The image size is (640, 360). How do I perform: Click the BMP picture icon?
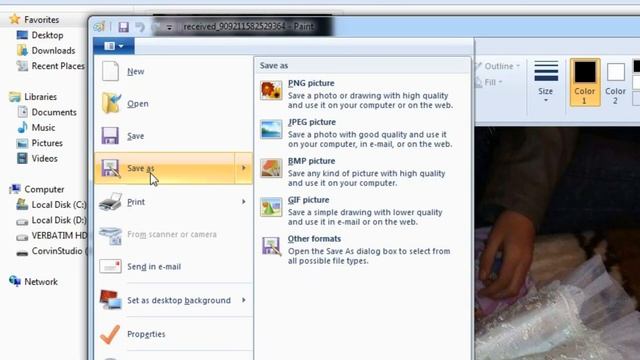pyautogui.click(x=271, y=168)
